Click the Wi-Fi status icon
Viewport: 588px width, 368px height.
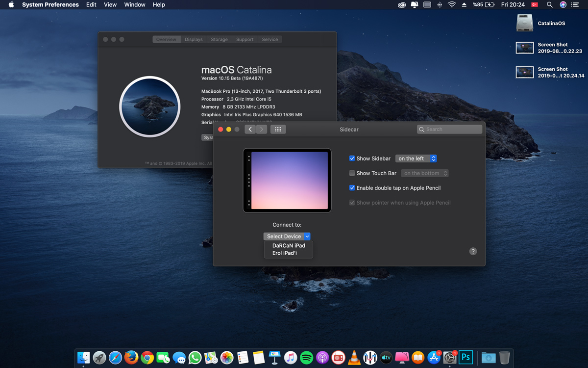click(452, 4)
